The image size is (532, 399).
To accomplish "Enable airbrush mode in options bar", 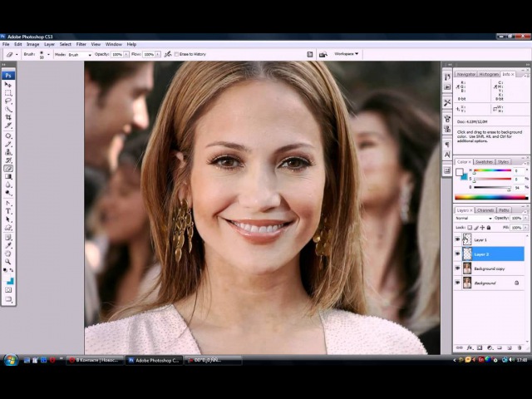I will click(x=168, y=54).
